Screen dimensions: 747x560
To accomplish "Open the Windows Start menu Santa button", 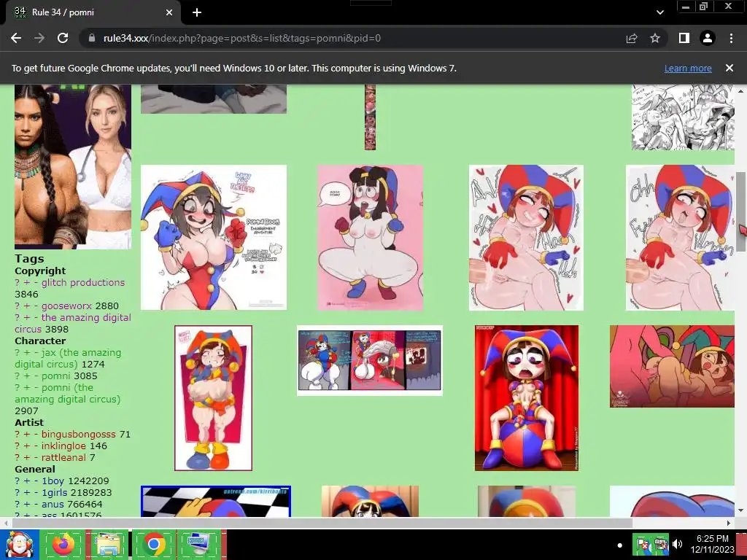I will [19, 545].
